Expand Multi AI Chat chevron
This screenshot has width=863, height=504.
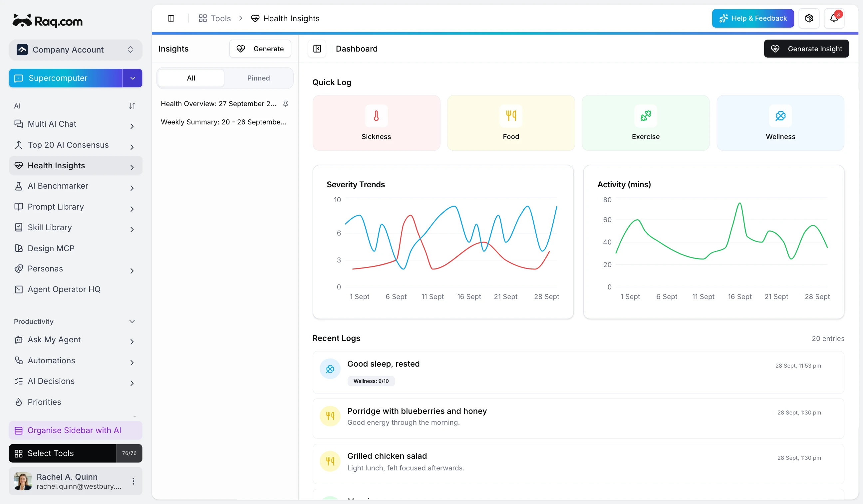click(132, 126)
